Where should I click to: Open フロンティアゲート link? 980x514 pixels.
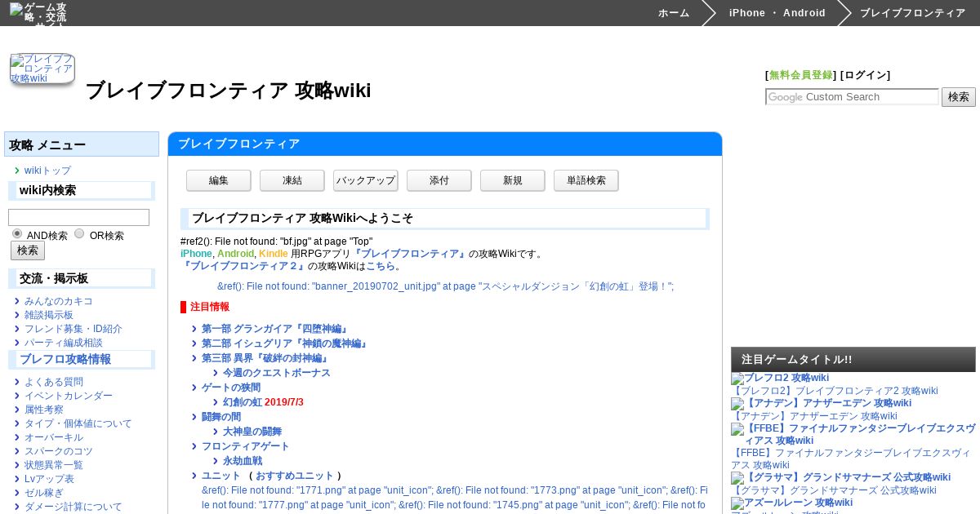click(x=246, y=446)
